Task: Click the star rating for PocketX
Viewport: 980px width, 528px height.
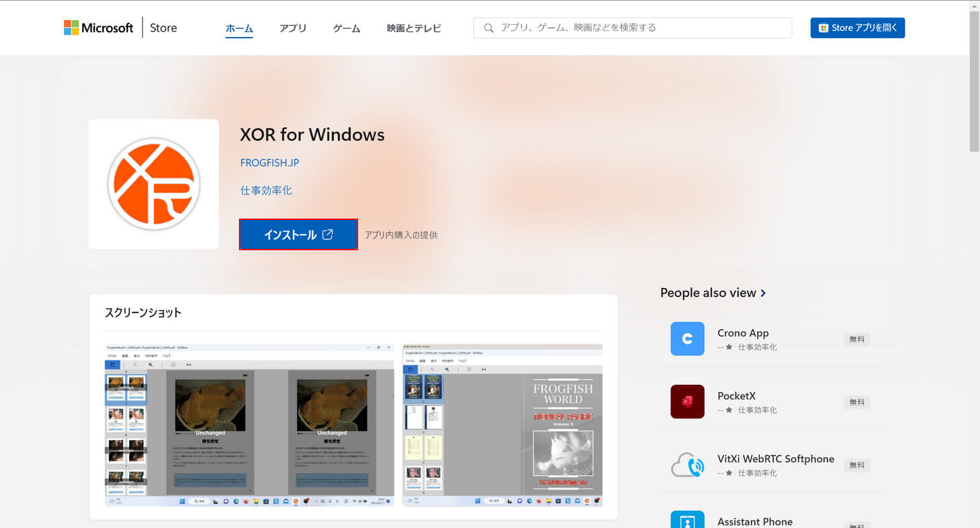Action: point(725,410)
